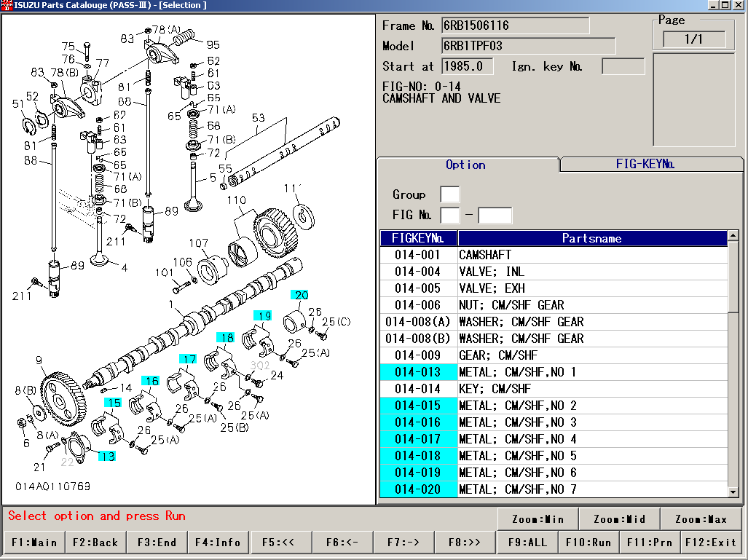748x560 pixels.
Task: Set zoom to Zoom:Max
Action: 701,519
